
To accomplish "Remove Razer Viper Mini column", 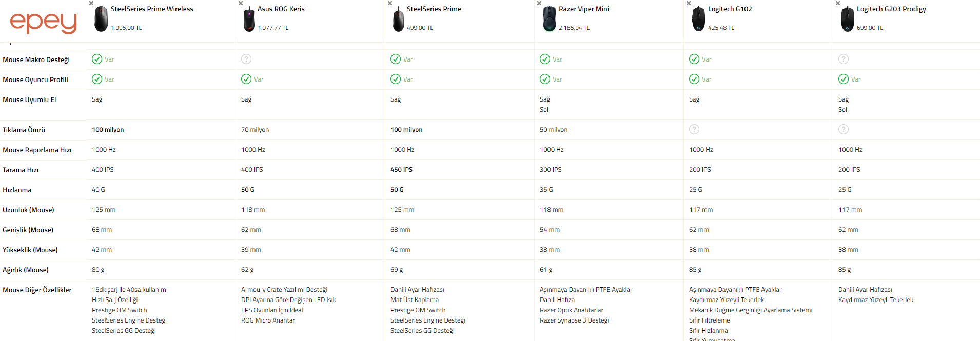I will pyautogui.click(x=539, y=3).
